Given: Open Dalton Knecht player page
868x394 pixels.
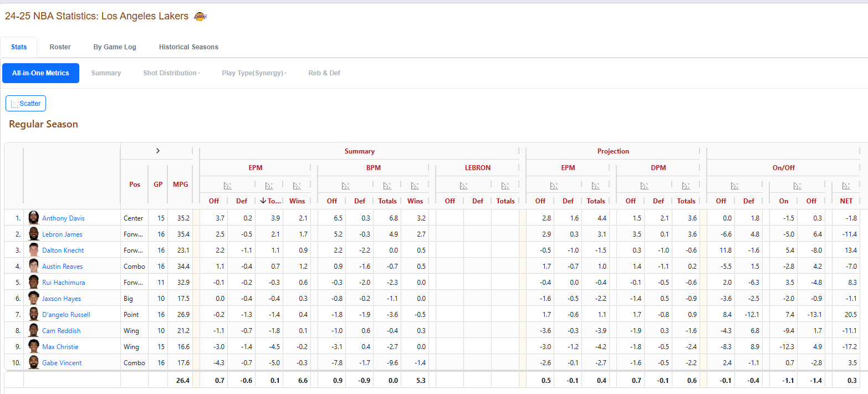Looking at the screenshot, I should [63, 250].
